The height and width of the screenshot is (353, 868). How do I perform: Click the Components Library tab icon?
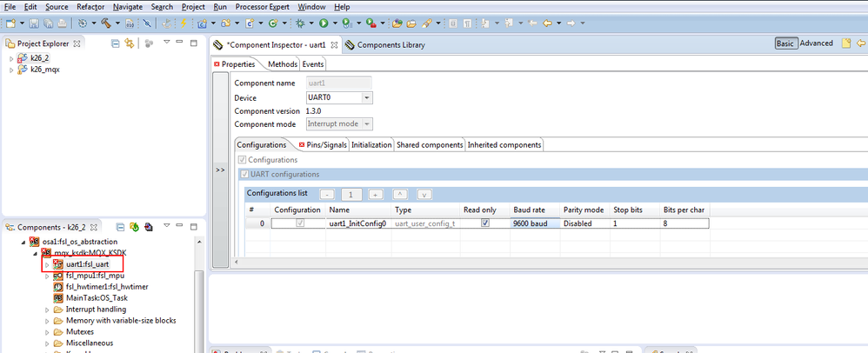coord(350,45)
